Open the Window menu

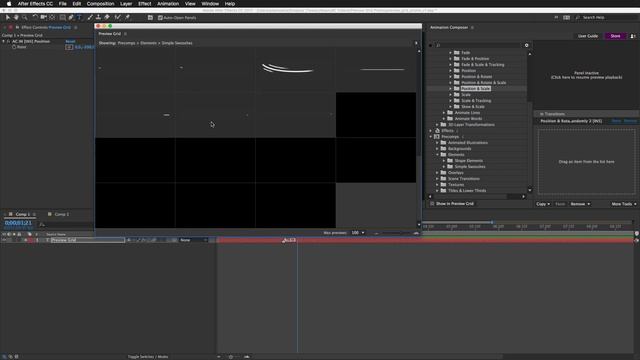pyautogui.click(x=210, y=4)
